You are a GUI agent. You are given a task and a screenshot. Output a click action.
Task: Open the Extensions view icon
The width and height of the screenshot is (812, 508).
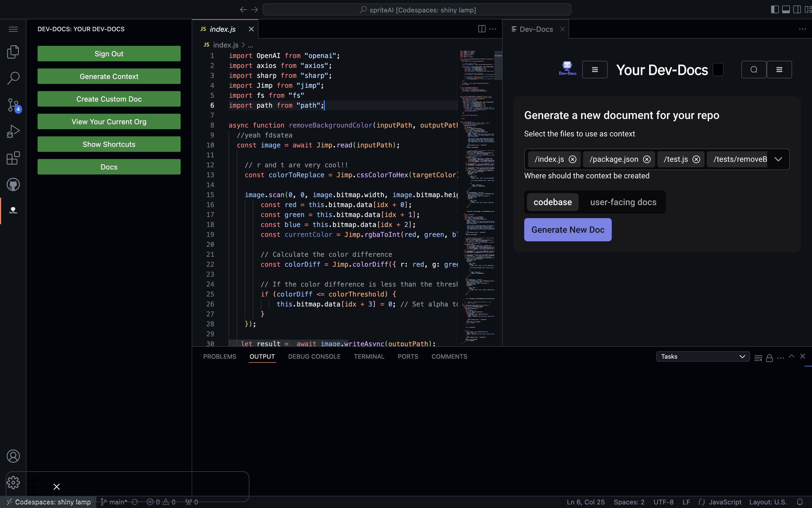(13, 158)
